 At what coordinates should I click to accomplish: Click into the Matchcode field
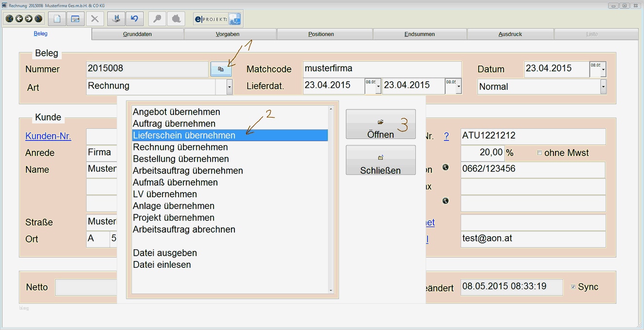(382, 69)
